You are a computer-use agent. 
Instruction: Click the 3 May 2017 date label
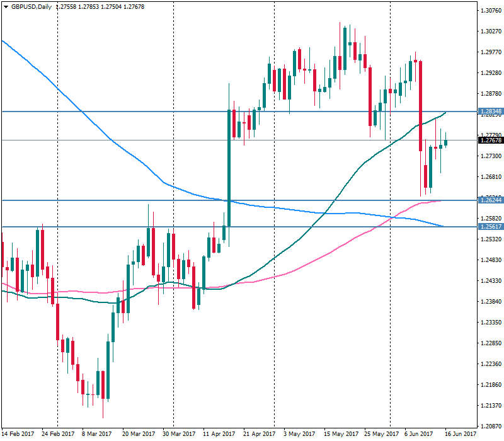[x=299, y=434]
